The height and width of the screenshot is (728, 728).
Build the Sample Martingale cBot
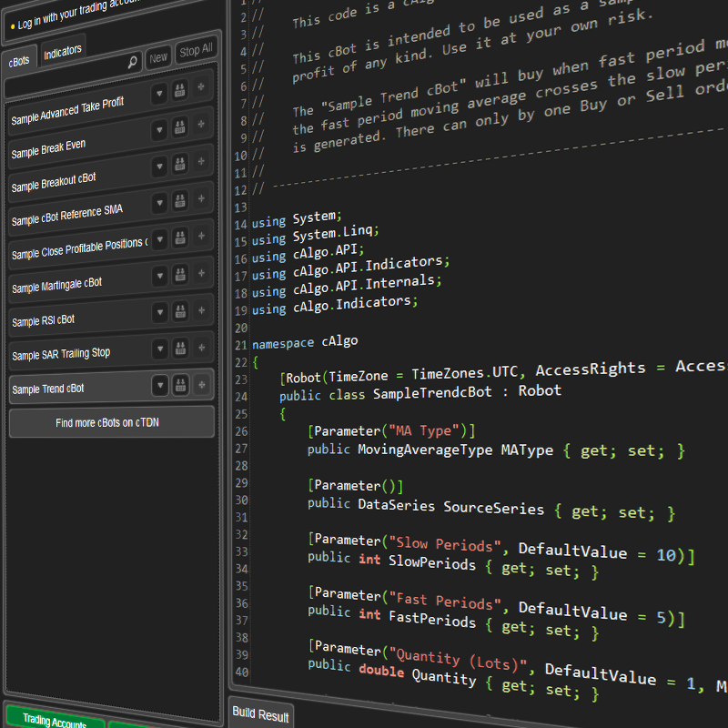pyautogui.click(x=179, y=274)
